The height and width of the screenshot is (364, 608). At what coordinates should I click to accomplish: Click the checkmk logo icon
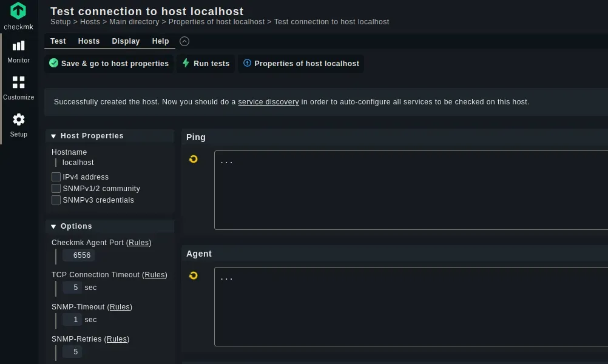[18, 10]
